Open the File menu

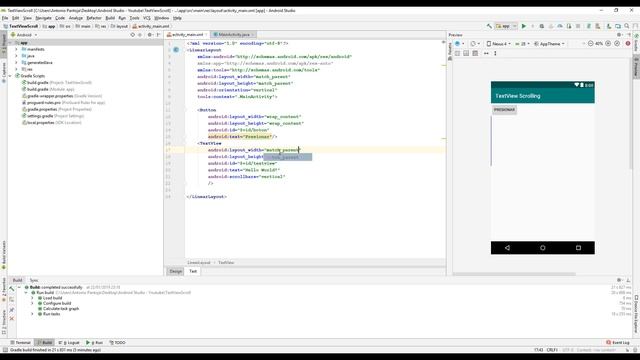click(5, 18)
